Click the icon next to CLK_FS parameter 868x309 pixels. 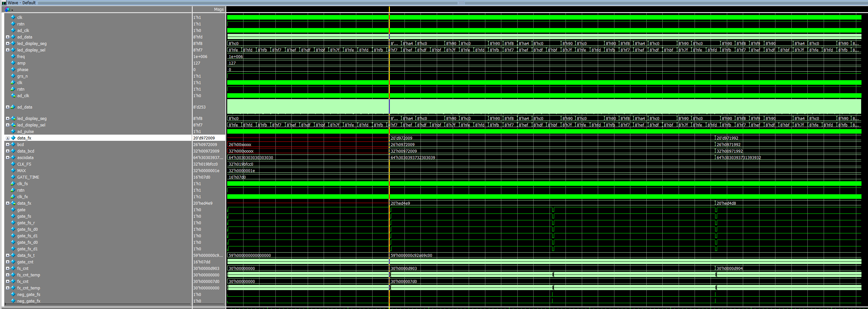tap(13, 164)
